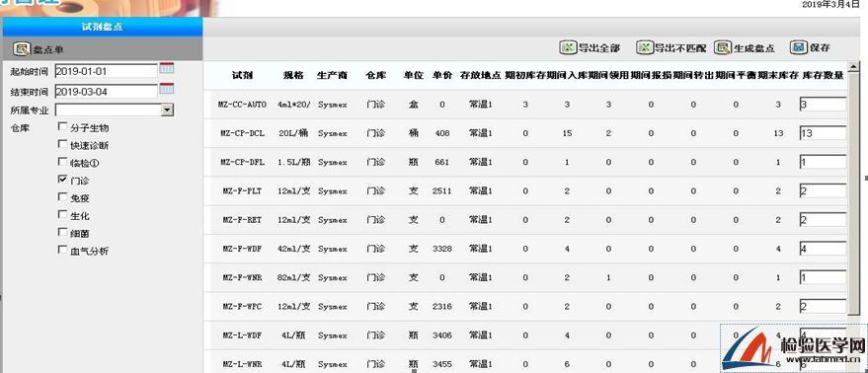
Task: Expand the 所属专业 dropdown arrow
Action: (x=167, y=110)
